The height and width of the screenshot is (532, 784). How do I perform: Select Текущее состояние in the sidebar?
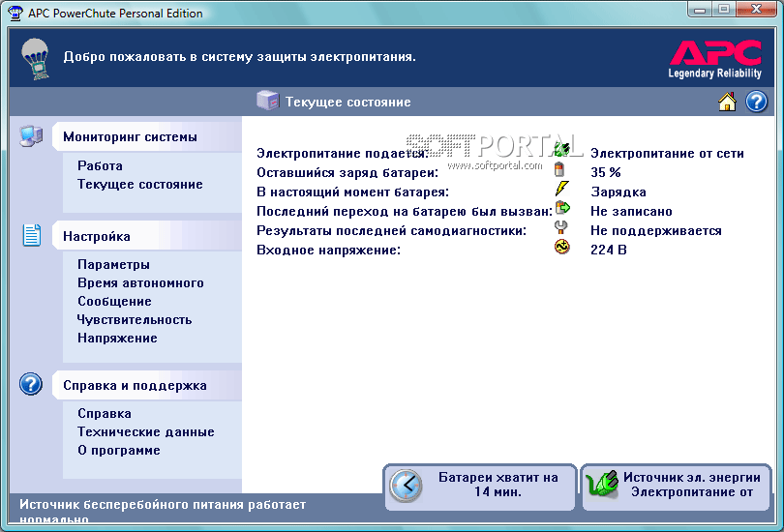tap(140, 185)
